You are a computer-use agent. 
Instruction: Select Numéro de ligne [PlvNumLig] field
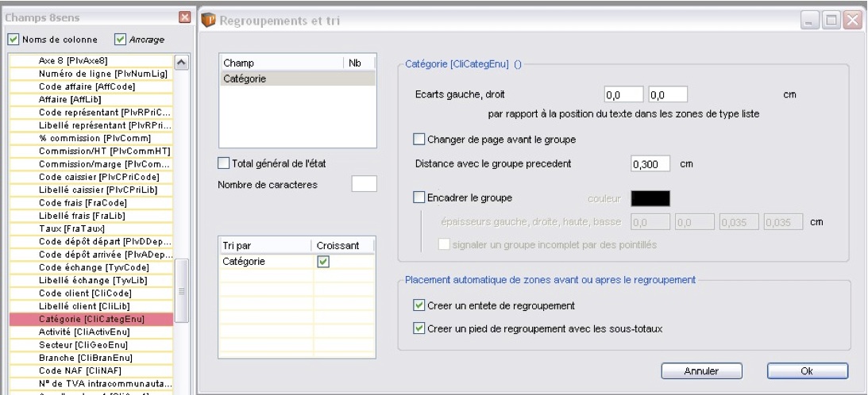point(91,74)
